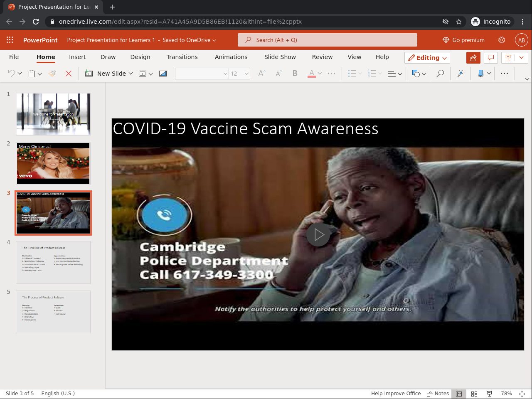
Task: Click the Search (Alt + Q) box
Action: (328, 40)
